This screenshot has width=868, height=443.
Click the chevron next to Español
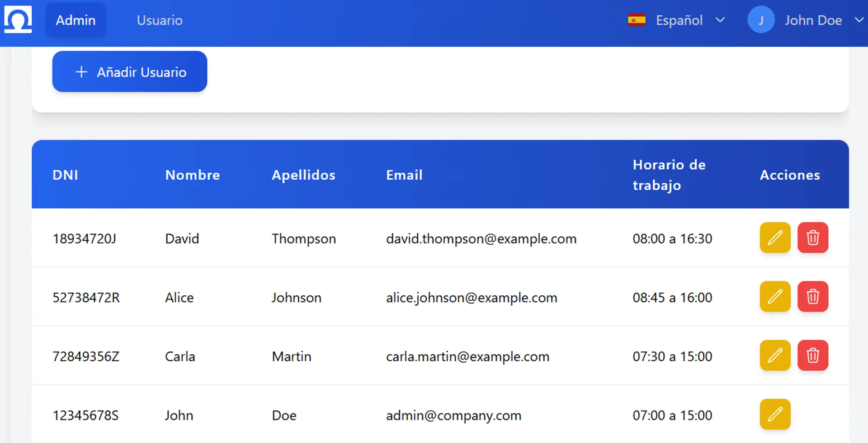[720, 20]
